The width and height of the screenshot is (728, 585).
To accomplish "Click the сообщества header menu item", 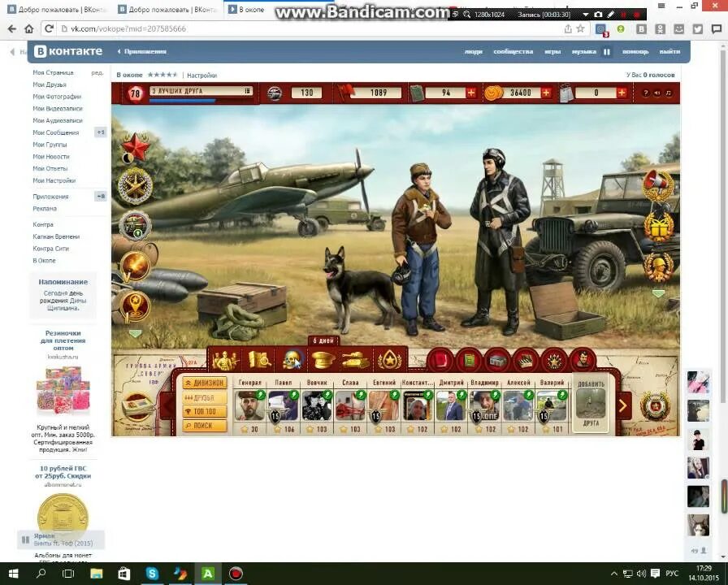I will [x=513, y=51].
